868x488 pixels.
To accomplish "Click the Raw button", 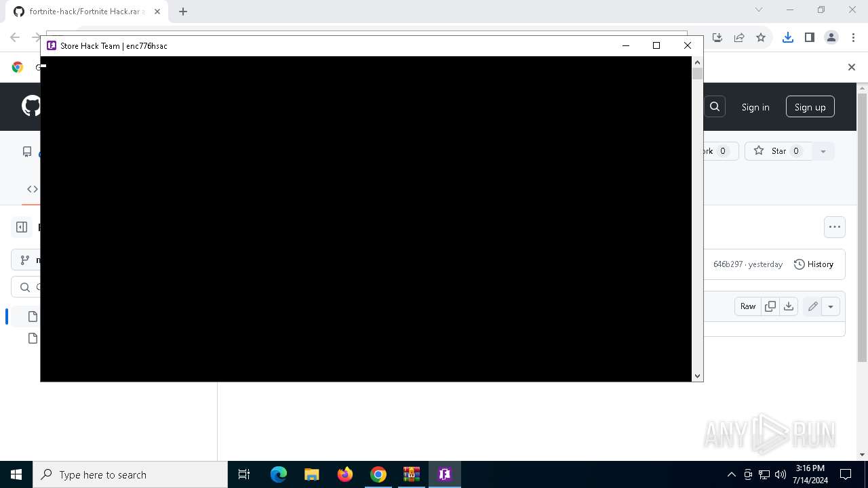I will 748,306.
